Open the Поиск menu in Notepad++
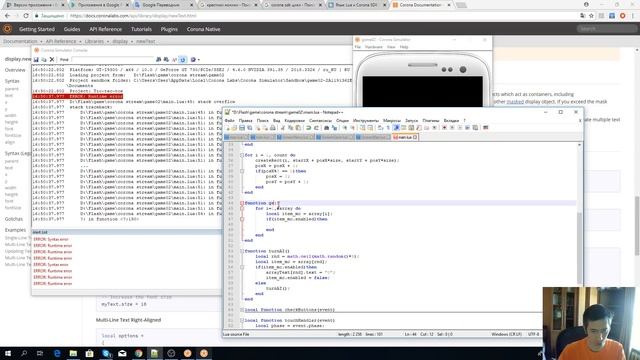The height and width of the screenshot is (360, 640). coord(262,120)
